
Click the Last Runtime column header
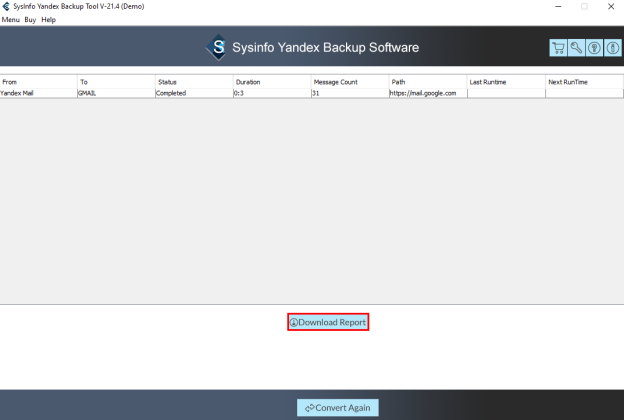(x=505, y=82)
